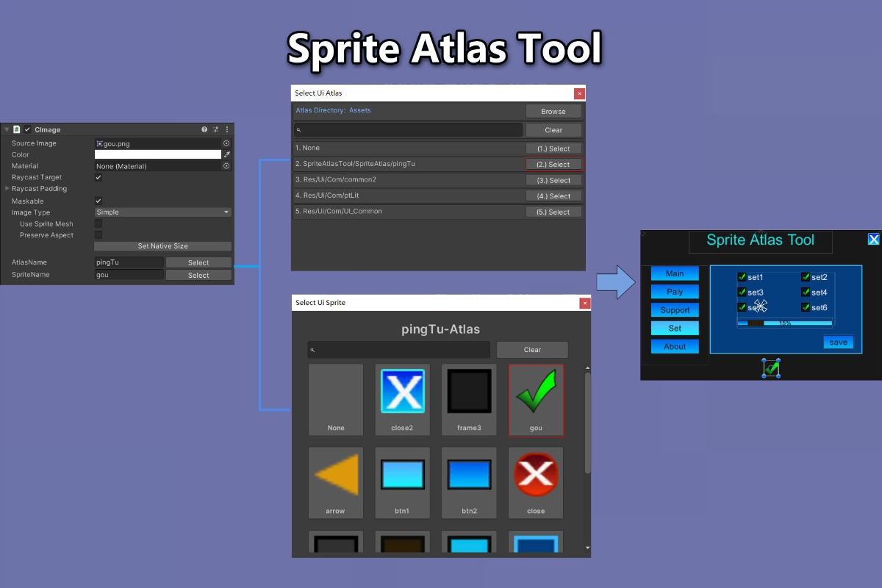The width and height of the screenshot is (882, 588).
Task: Expand Raycast Padding foldout
Action: point(7,189)
